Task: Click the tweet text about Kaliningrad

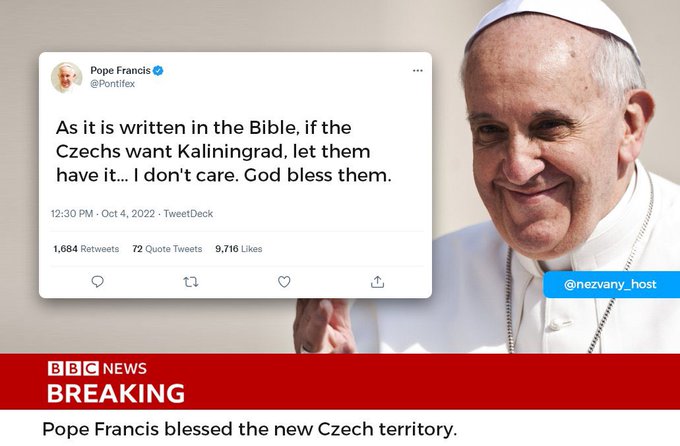Action: tap(224, 151)
